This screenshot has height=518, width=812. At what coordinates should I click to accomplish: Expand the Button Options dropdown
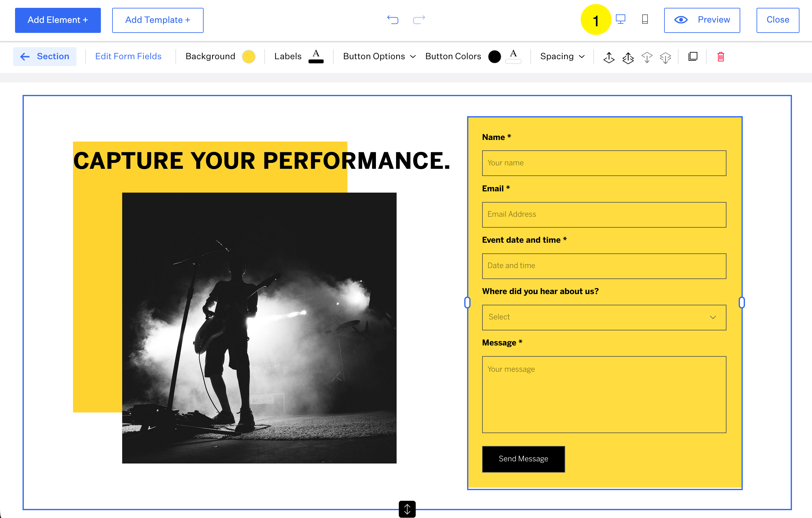coord(379,56)
